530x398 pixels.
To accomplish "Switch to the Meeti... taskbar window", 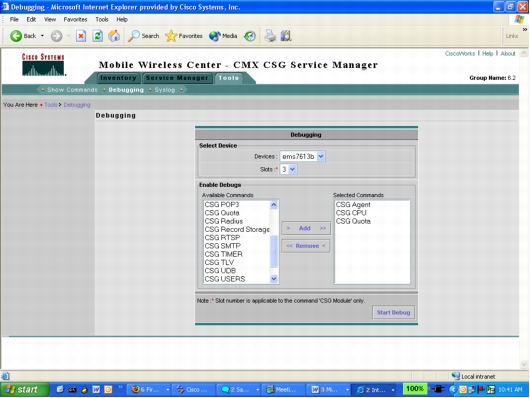I will [x=282, y=390].
